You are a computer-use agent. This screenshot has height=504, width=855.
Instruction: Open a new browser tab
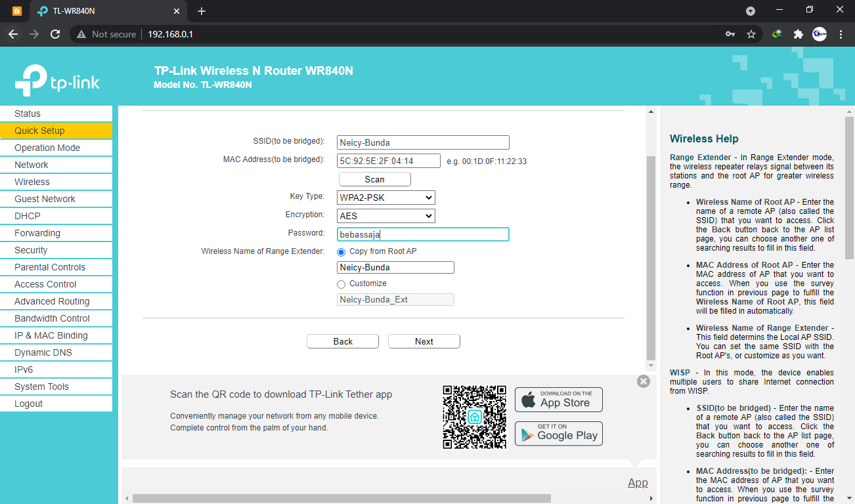202,10
